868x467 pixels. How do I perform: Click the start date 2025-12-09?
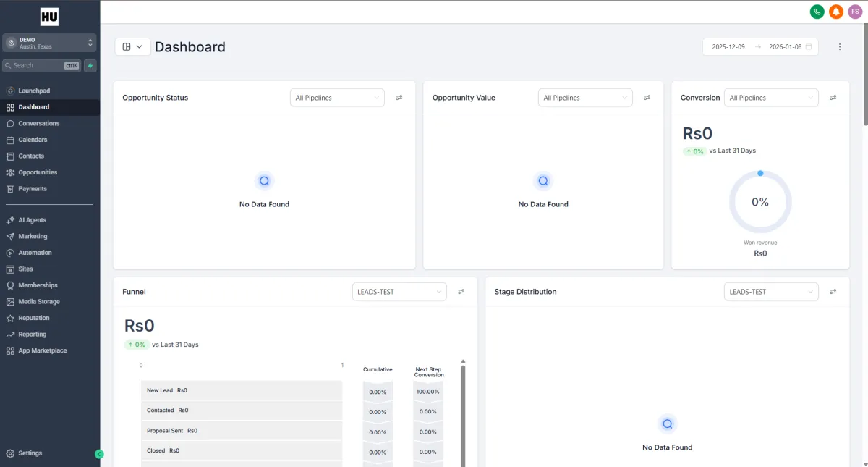tap(728, 47)
